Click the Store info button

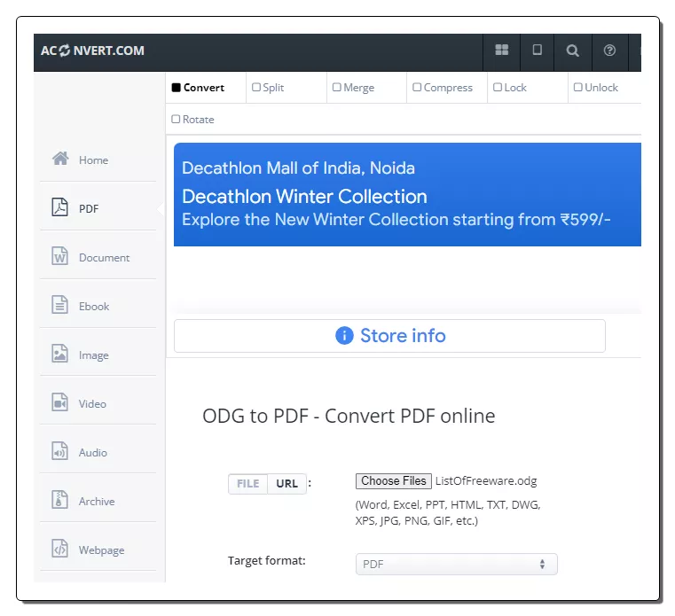(x=389, y=336)
